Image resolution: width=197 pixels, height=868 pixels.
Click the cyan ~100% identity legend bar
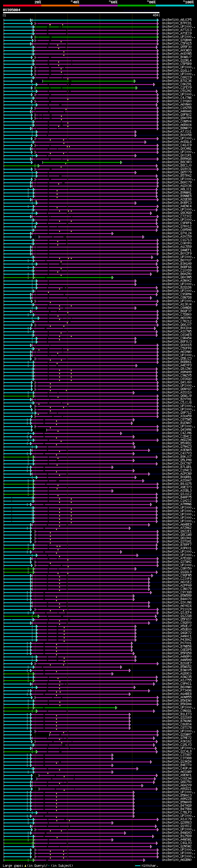[x=175, y=6]
